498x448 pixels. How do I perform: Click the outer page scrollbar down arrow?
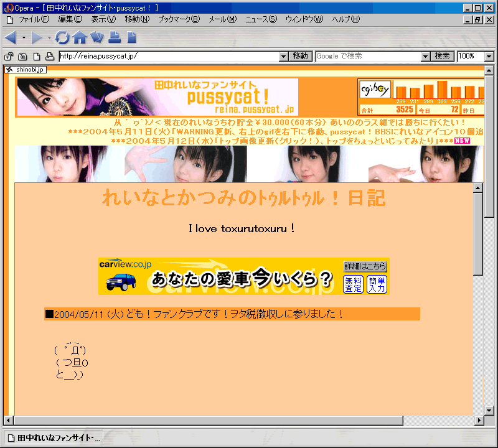(x=489, y=411)
